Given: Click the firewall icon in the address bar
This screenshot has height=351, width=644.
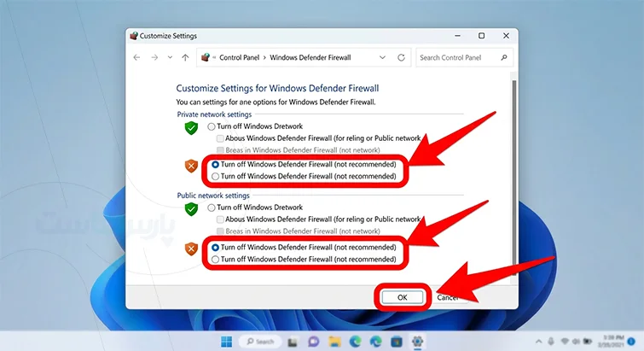Looking at the screenshot, I should 206,57.
